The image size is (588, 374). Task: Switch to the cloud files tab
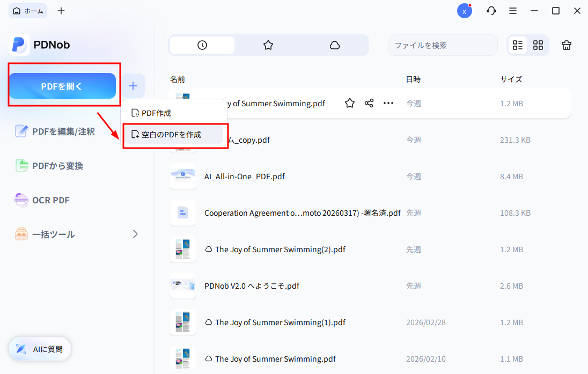click(335, 45)
